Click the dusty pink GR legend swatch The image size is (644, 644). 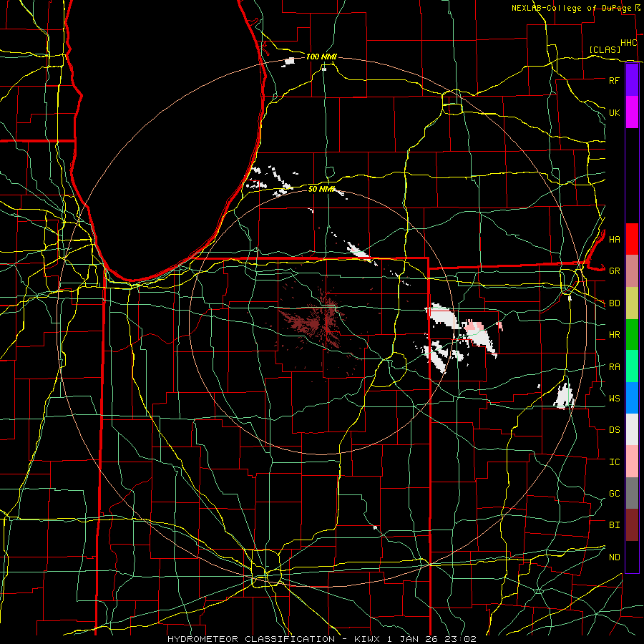click(x=632, y=271)
